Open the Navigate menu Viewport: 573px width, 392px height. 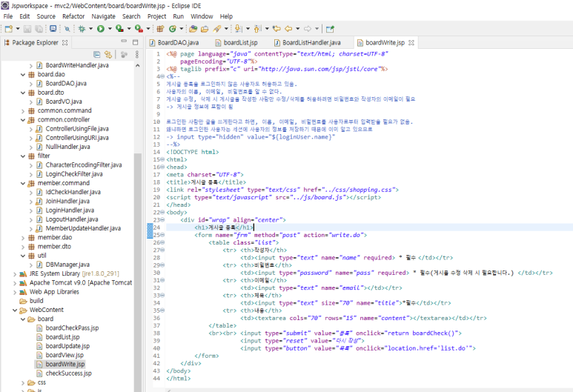104,16
